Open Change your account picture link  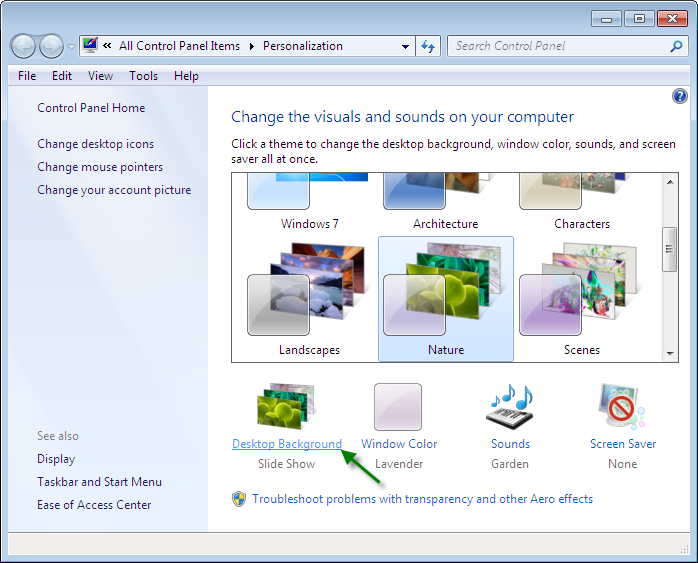point(114,190)
